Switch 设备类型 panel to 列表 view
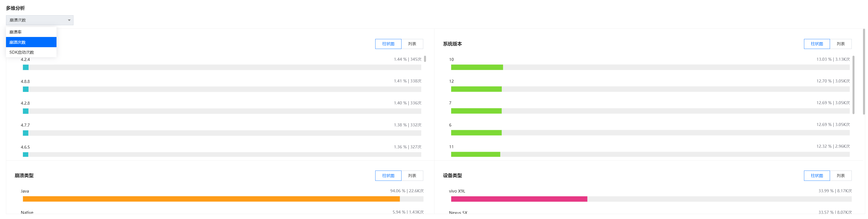868x219 pixels. (840, 176)
